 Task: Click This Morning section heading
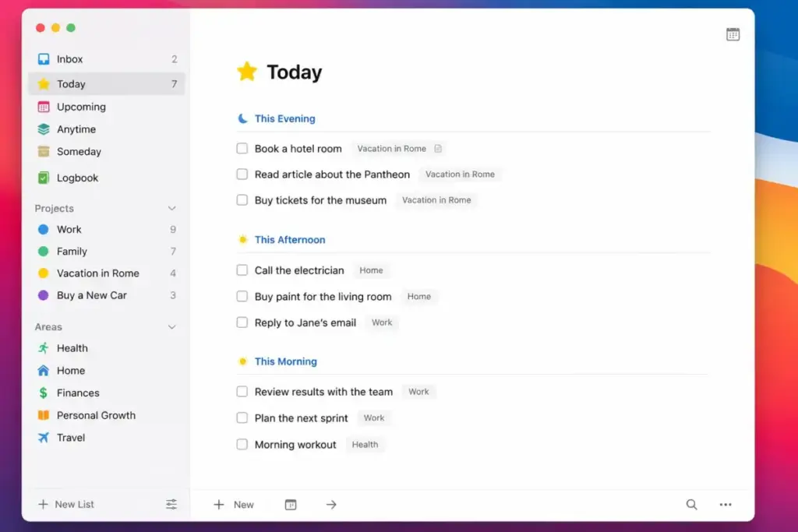[286, 361]
